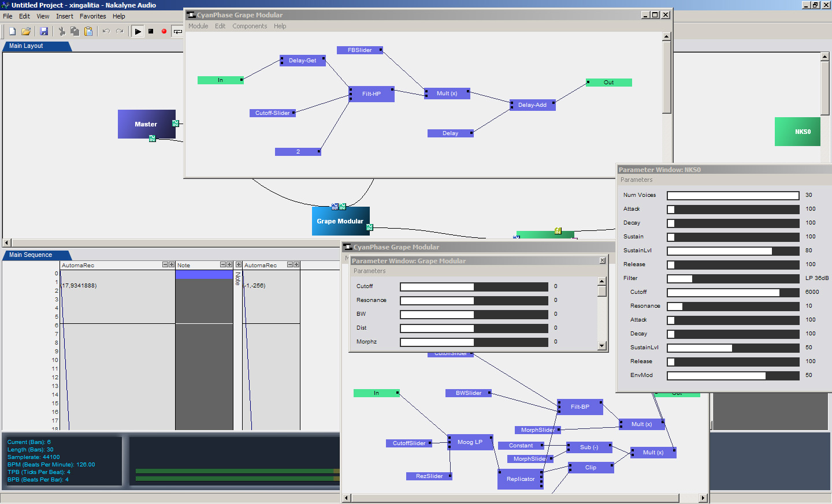Select the Delay-Add node

(x=533, y=105)
